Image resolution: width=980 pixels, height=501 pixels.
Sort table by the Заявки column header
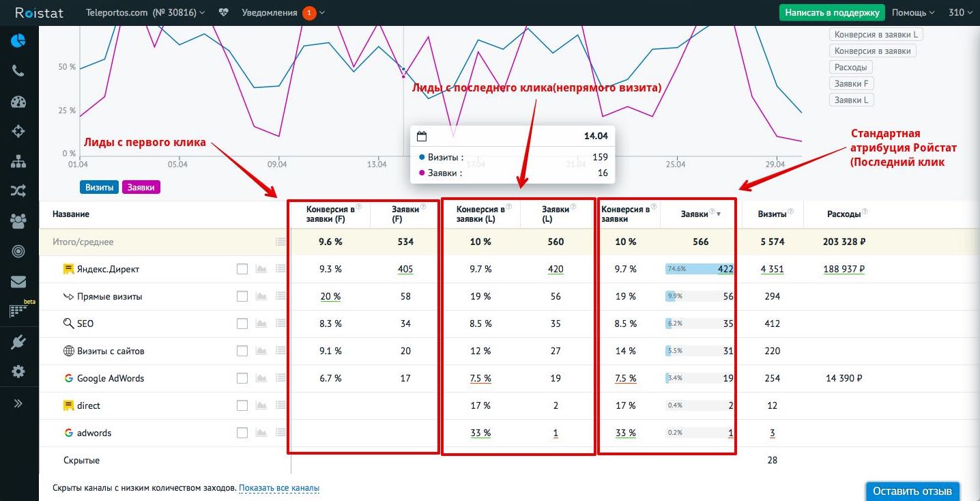coord(695,214)
